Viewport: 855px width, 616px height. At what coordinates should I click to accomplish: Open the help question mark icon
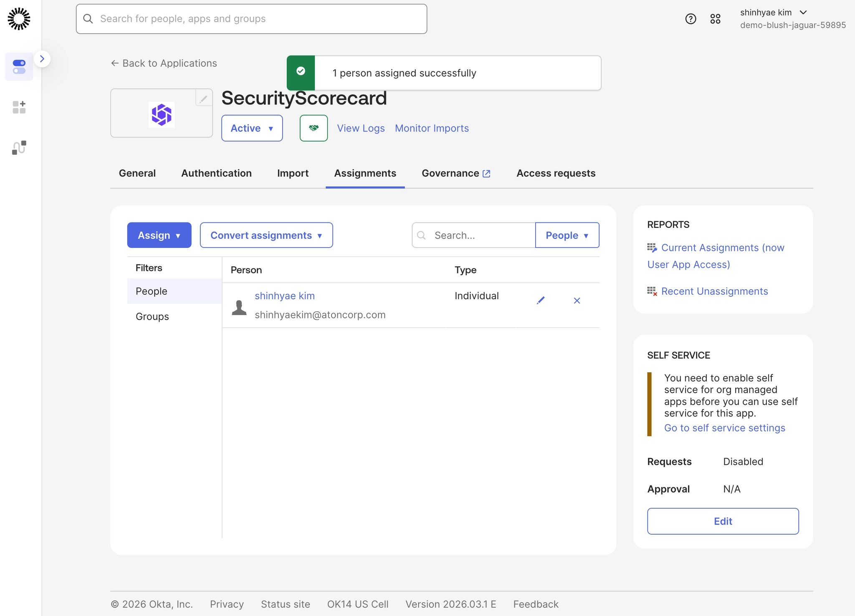click(x=691, y=19)
